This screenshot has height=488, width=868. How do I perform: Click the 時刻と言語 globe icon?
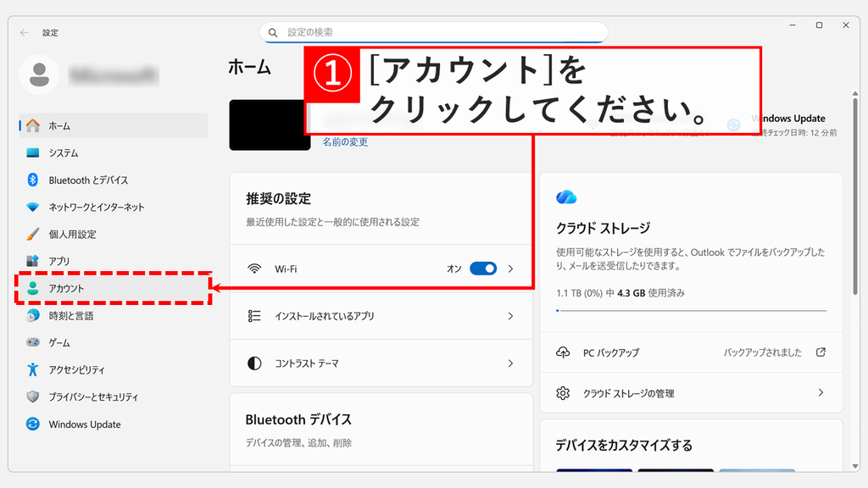pos(33,315)
